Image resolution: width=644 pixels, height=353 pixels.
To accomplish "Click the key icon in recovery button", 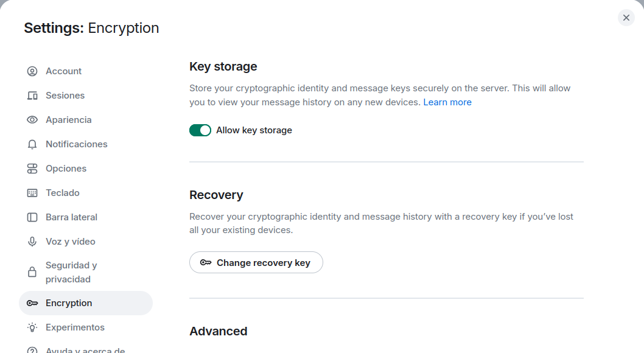I will pos(206,263).
